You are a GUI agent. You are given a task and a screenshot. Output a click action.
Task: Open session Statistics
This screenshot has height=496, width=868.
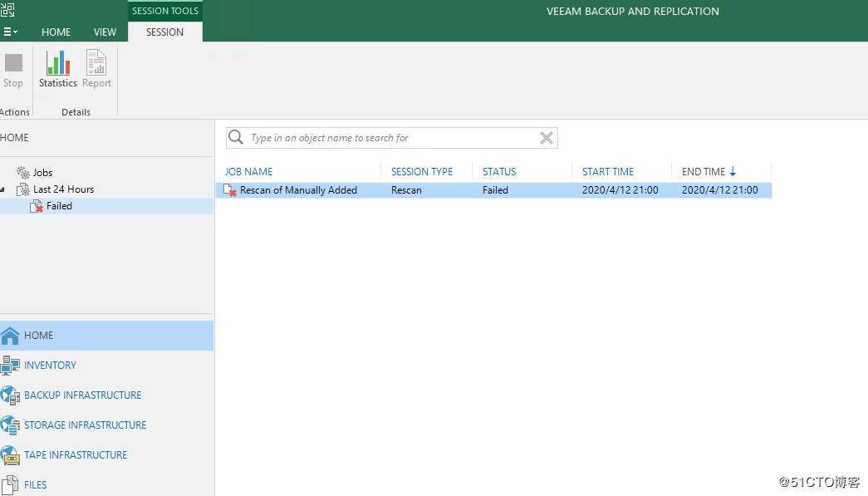click(57, 69)
